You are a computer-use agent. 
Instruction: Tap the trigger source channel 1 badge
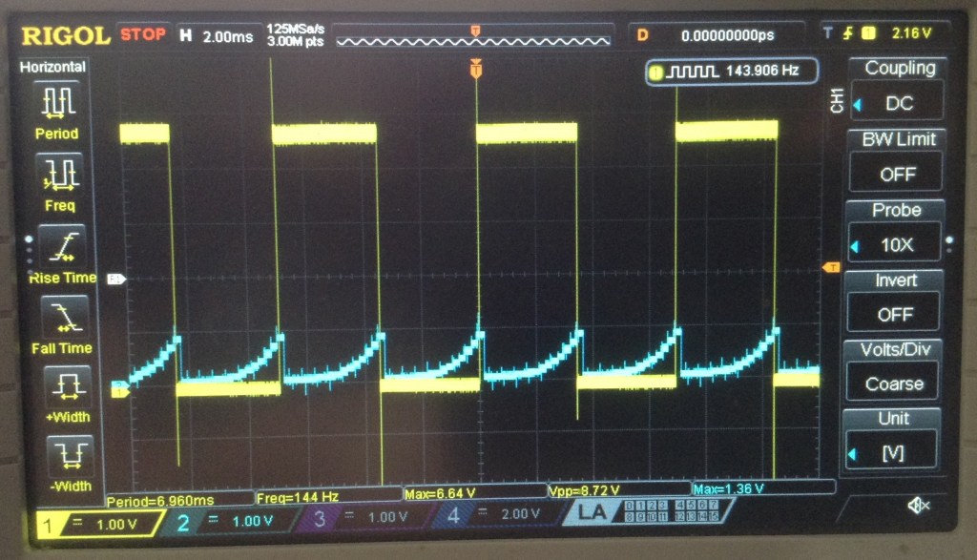(868, 33)
